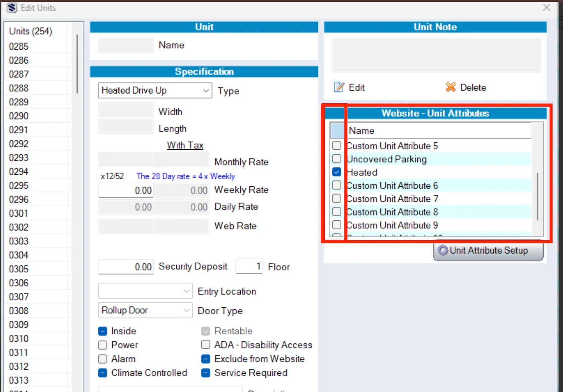Click the unit attributes list scrollbar

[537, 196]
